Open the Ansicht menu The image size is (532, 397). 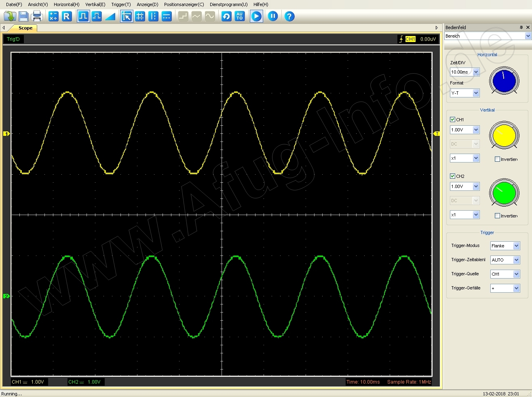pos(38,4)
